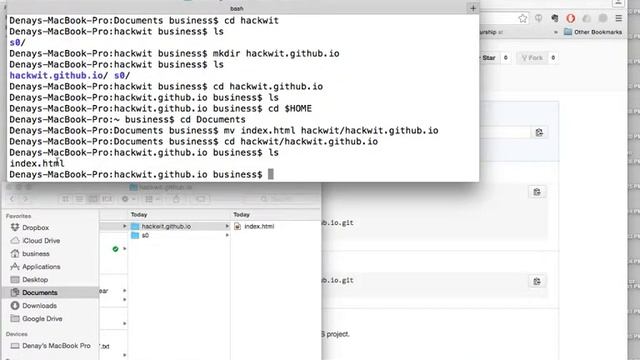Image resolution: width=640 pixels, height=360 pixels.
Task: Click copy icon above the first .io.git command
Action: [537, 192]
